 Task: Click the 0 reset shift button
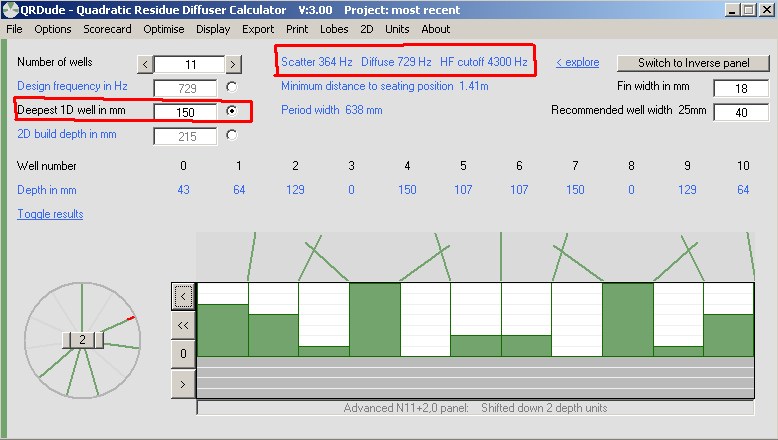click(x=183, y=354)
